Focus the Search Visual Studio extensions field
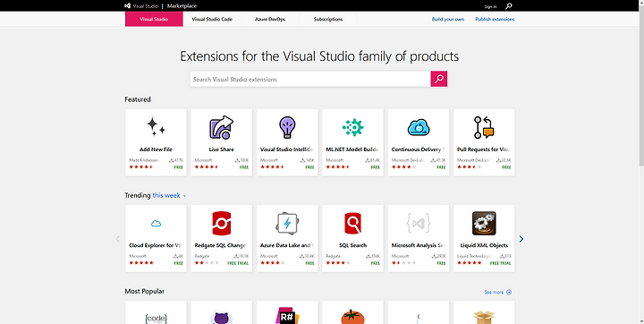 310,79
